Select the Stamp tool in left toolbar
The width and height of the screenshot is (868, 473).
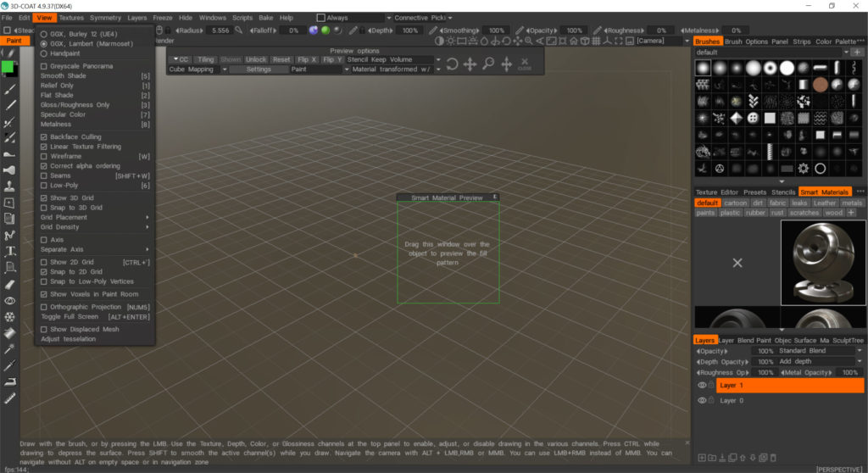pyautogui.click(x=9, y=186)
